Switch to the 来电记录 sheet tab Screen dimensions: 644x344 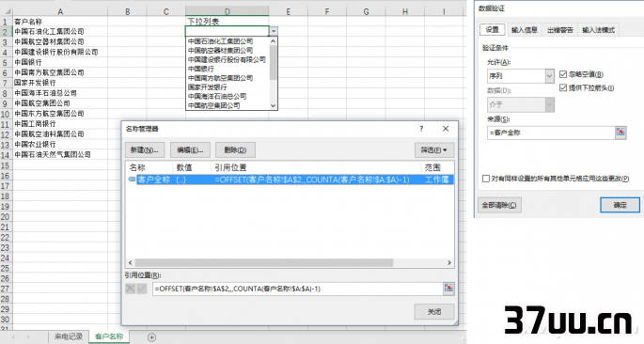(x=69, y=336)
